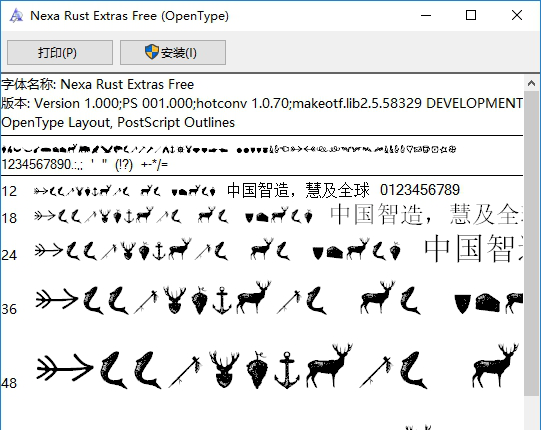Click the scrollbar up arrow
This screenshot has height=447, width=541.
[531, 83]
